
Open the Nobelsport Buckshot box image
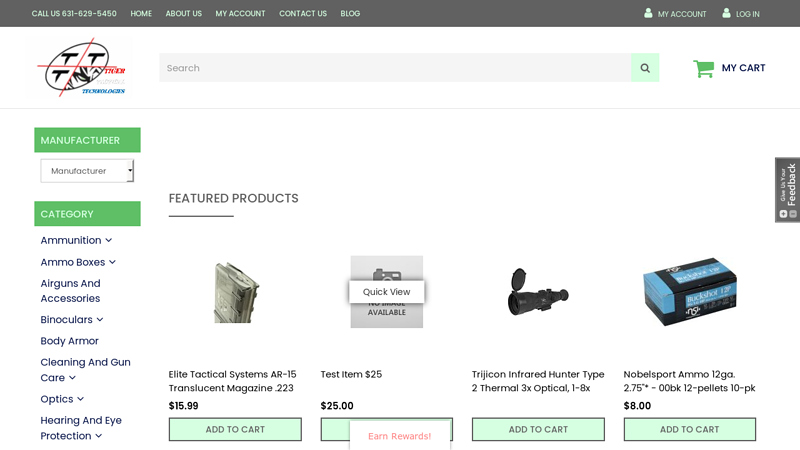pos(690,292)
